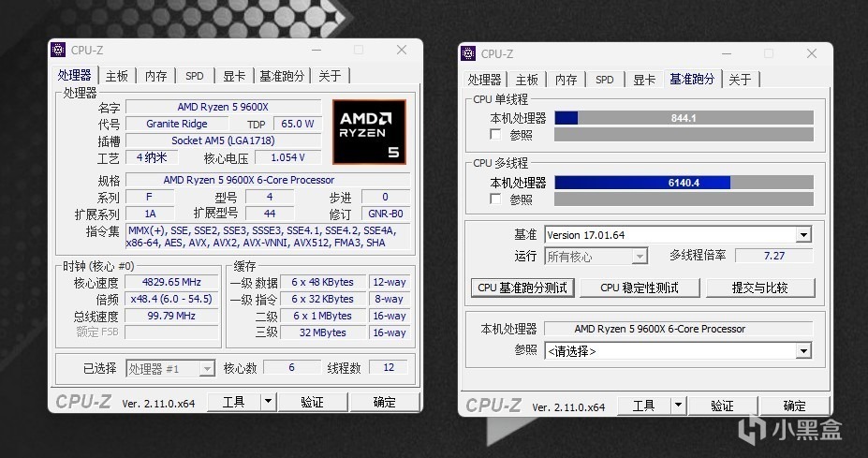Screen dimensions: 868x458
Task: Toggle single-thread 参照 reference checkbox
Action: (x=495, y=134)
